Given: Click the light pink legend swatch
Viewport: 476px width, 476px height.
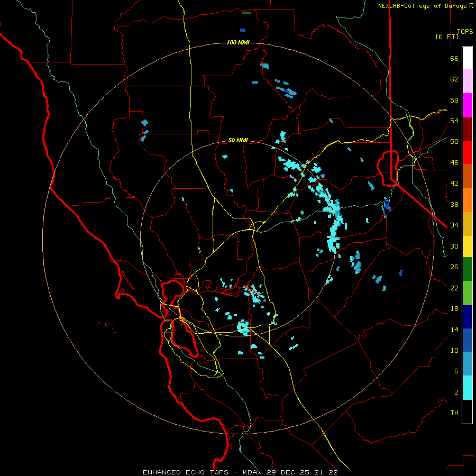Looking at the screenshot, I should tap(467, 81).
